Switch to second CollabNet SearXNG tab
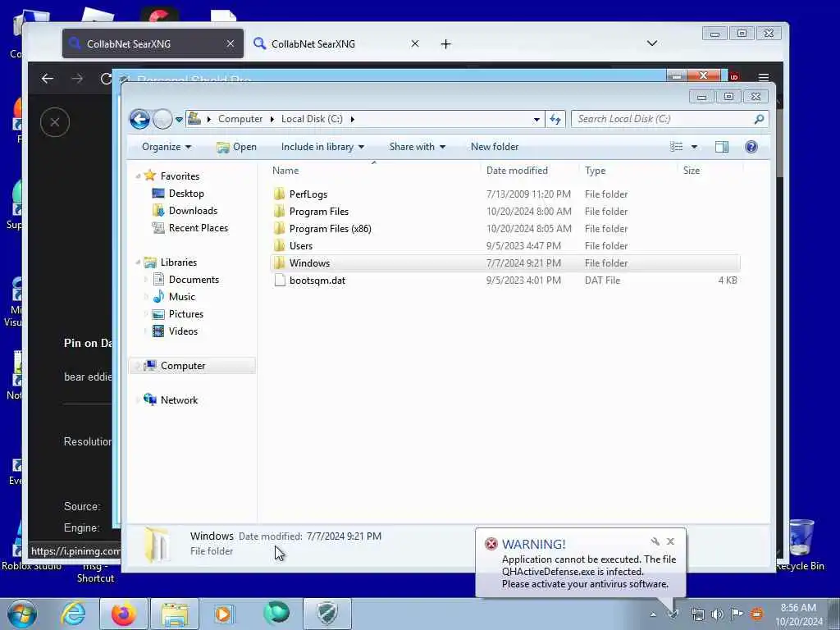Image resolution: width=840 pixels, height=630 pixels. (336, 44)
